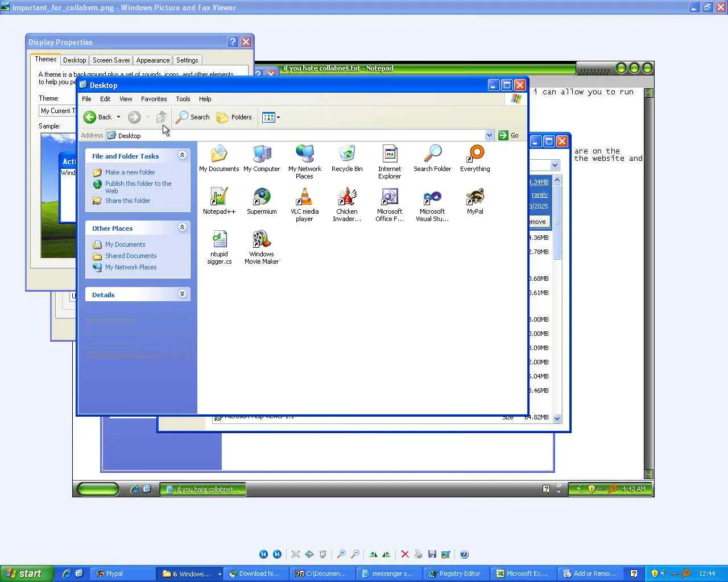The image size is (728, 582).
Task: Open the Favorites menu
Action: pyautogui.click(x=154, y=99)
